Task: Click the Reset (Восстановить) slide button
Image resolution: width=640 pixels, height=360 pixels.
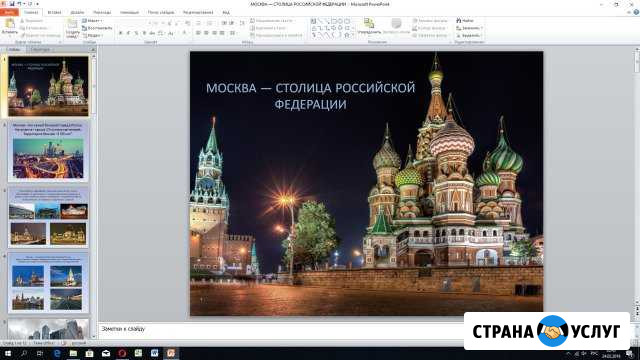Action: point(97,28)
